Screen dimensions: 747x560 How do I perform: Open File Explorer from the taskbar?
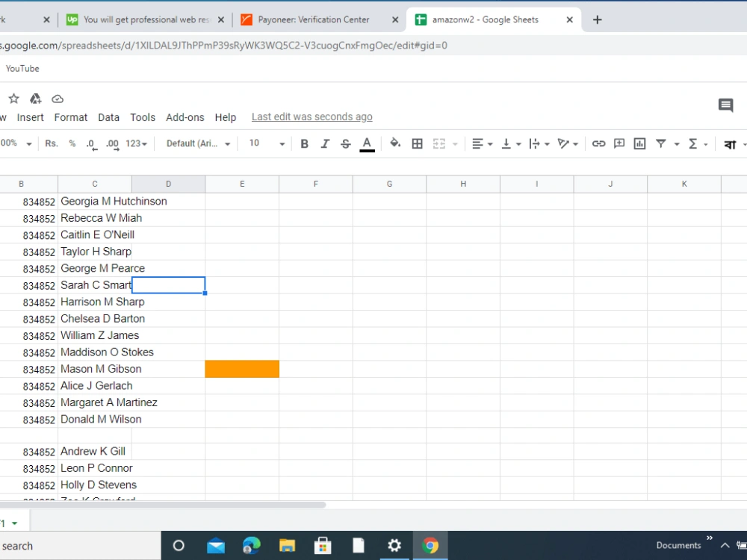click(288, 546)
